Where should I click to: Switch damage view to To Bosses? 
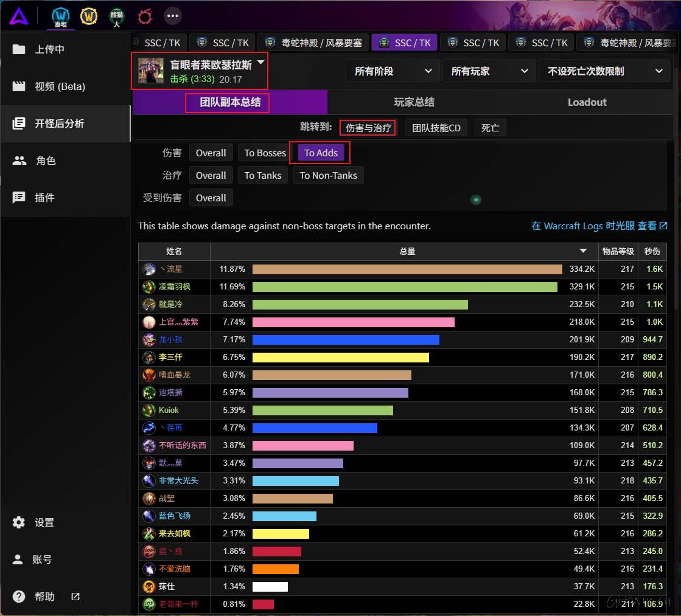[264, 153]
